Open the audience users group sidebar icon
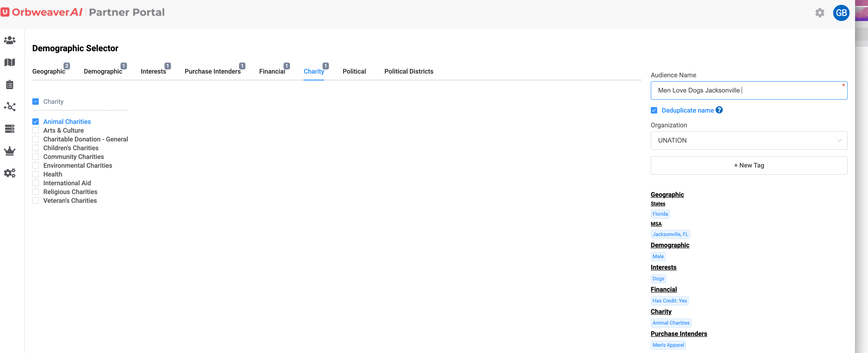The height and width of the screenshot is (353, 868). pos(9,40)
